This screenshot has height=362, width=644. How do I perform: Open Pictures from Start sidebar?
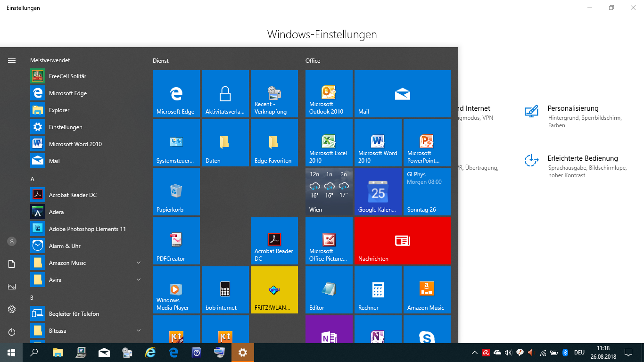tap(12, 287)
